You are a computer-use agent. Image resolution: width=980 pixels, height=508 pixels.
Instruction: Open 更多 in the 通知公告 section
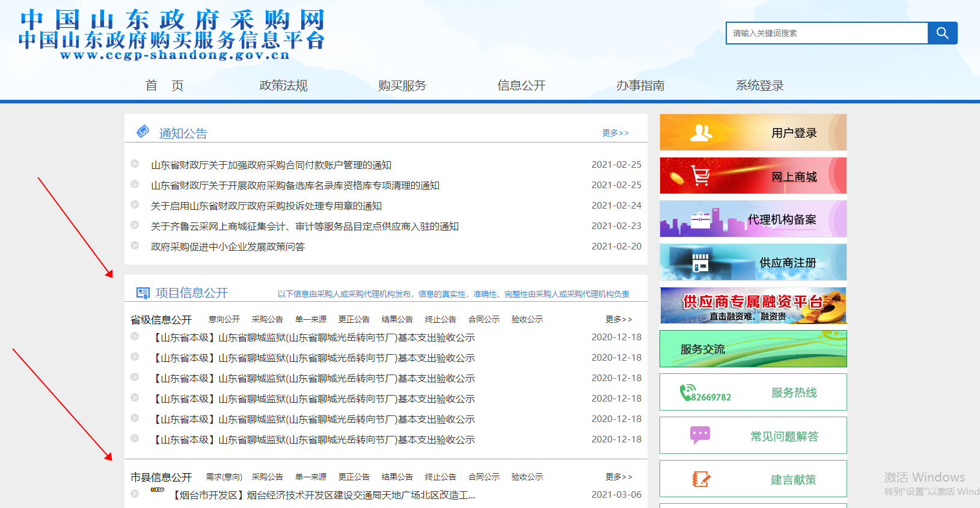tap(615, 133)
